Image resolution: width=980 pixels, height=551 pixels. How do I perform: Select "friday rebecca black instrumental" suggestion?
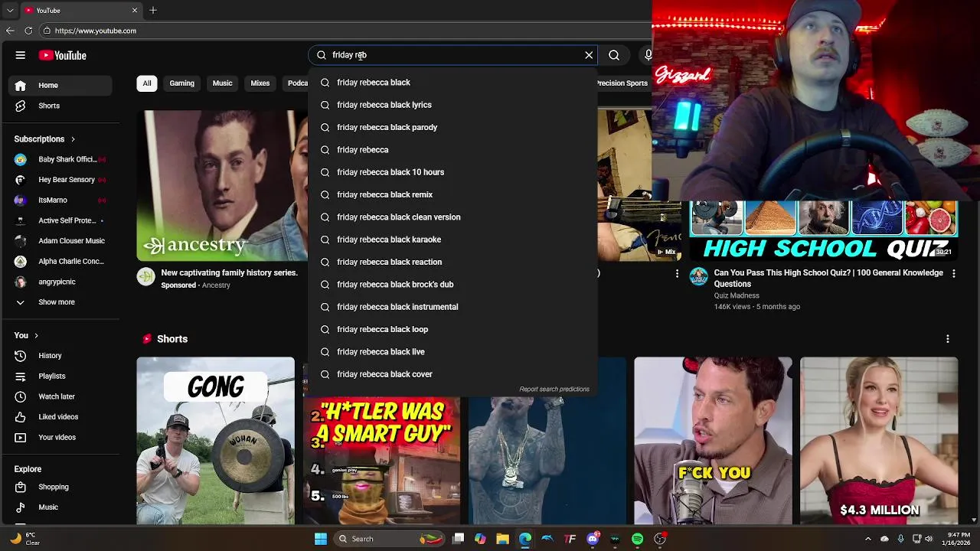452,307
